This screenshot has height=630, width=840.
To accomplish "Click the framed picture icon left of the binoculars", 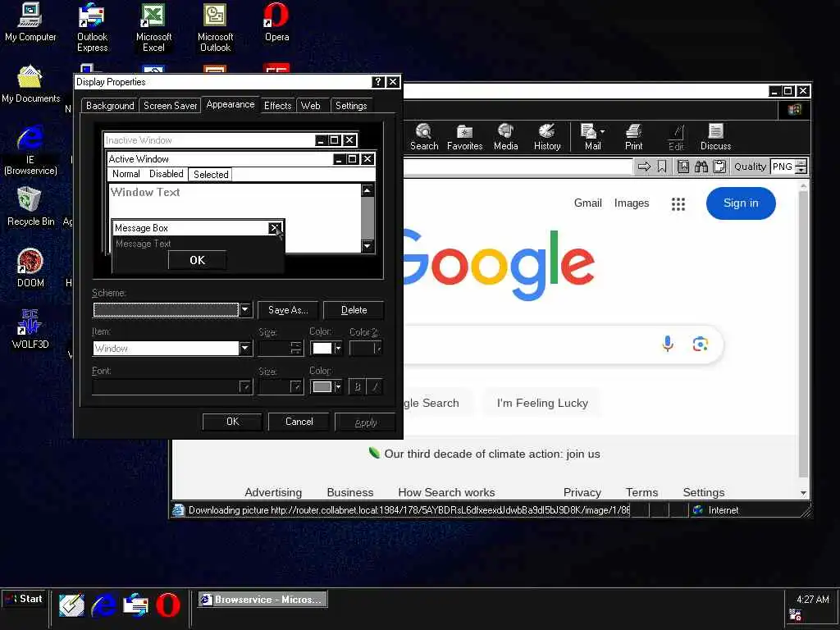I will point(683,167).
